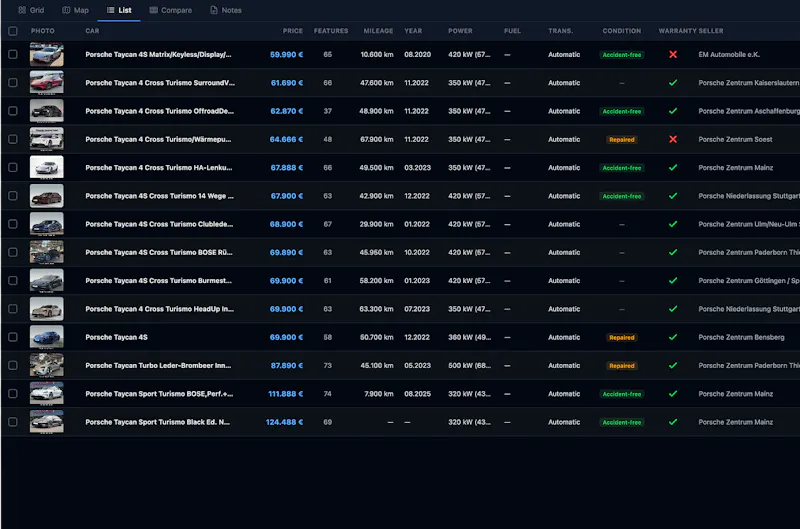Click the green warranty check for Zentrum Kaiserslautern

click(x=673, y=83)
